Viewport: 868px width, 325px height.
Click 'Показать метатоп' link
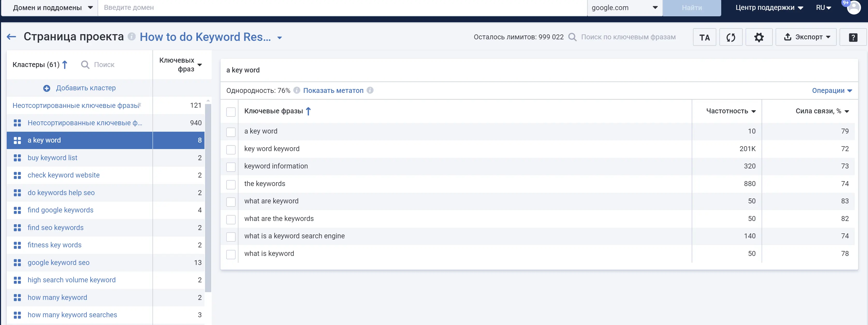pos(333,90)
